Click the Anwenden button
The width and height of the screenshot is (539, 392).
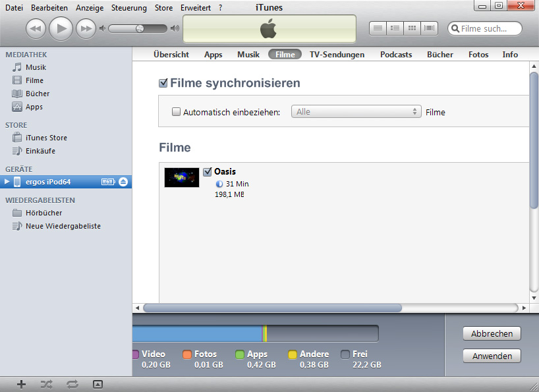(x=492, y=356)
